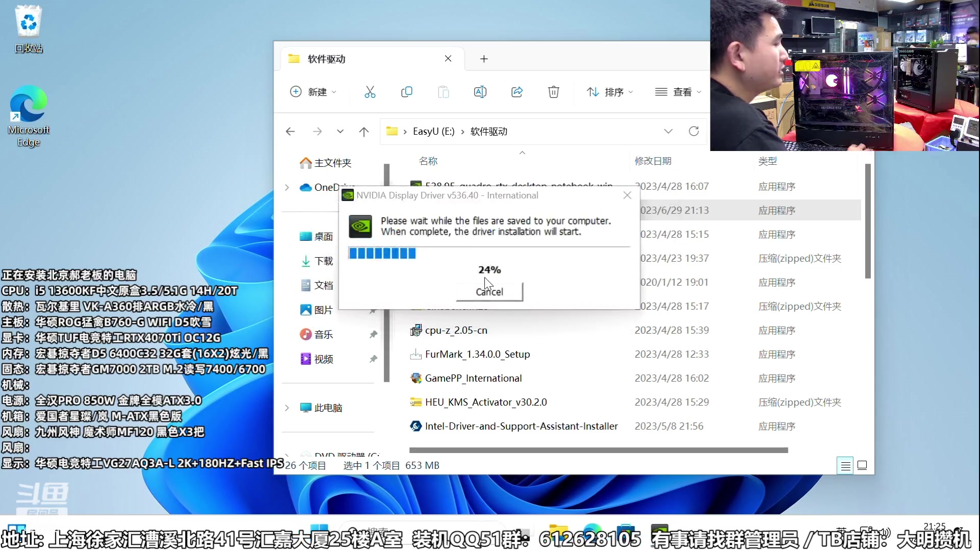
Task: Select the Cut icon in Explorer toolbar
Action: point(370,92)
